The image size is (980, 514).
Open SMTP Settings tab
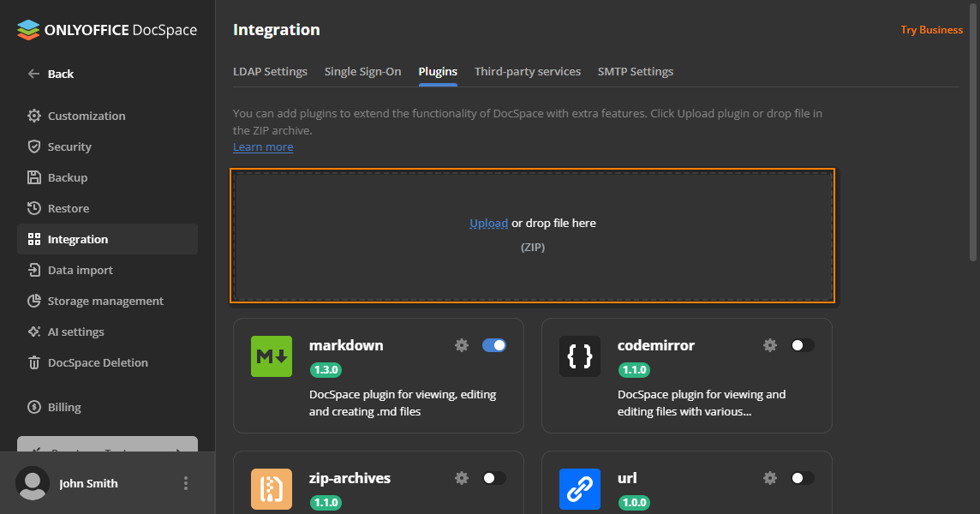(x=635, y=71)
